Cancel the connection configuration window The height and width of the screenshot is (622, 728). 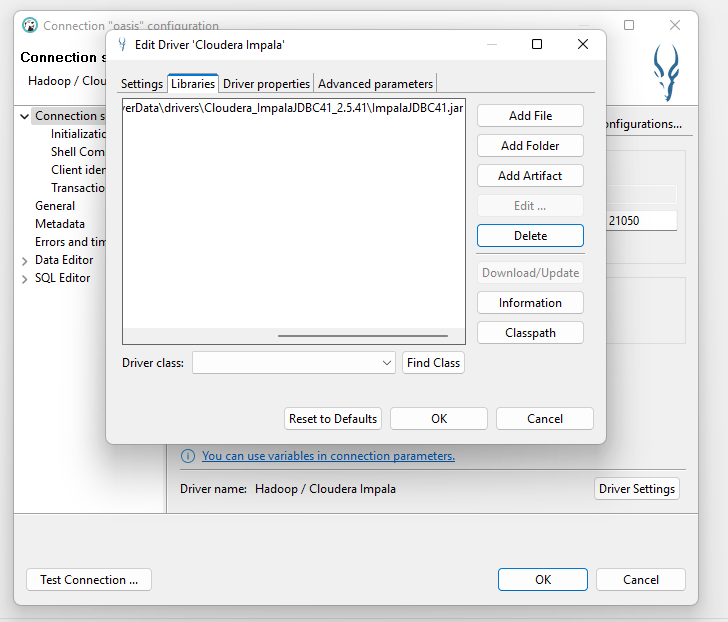(641, 580)
